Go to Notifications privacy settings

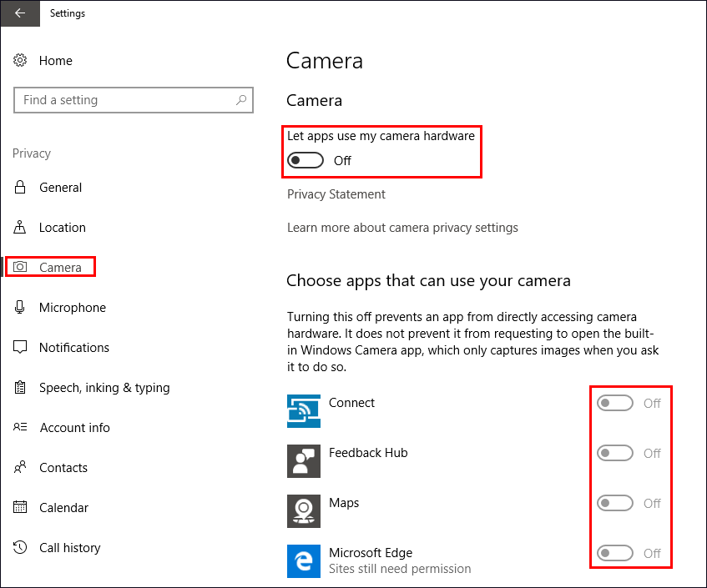click(74, 348)
